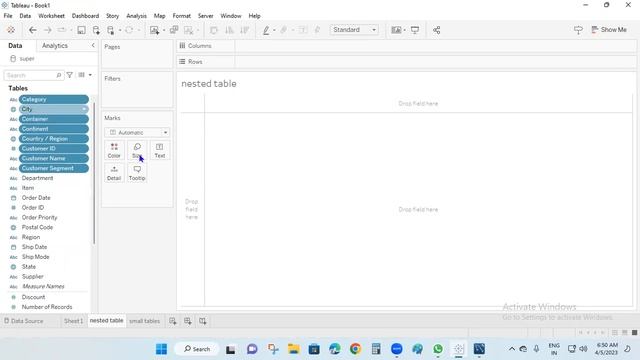Image resolution: width=640 pixels, height=360 pixels.
Task: Open the show/hide cards dropdown arrow
Action: click(404, 30)
